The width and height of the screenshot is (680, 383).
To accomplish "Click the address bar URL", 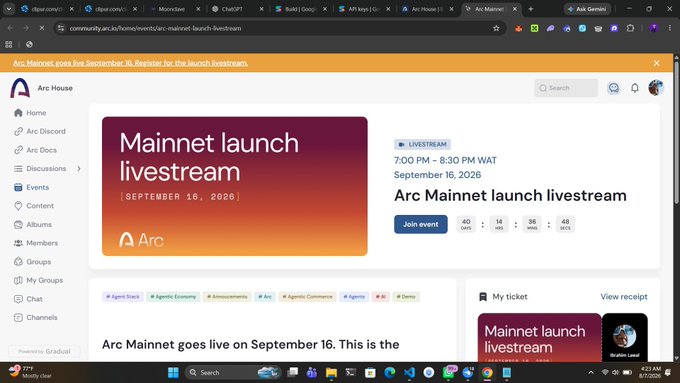I will 155,28.
